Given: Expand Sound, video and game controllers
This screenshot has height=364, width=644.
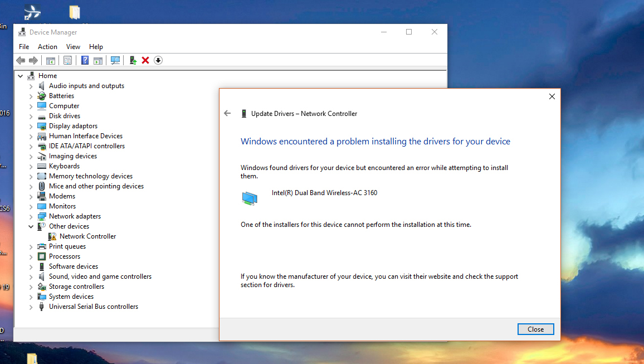Looking at the screenshot, I should [31, 276].
